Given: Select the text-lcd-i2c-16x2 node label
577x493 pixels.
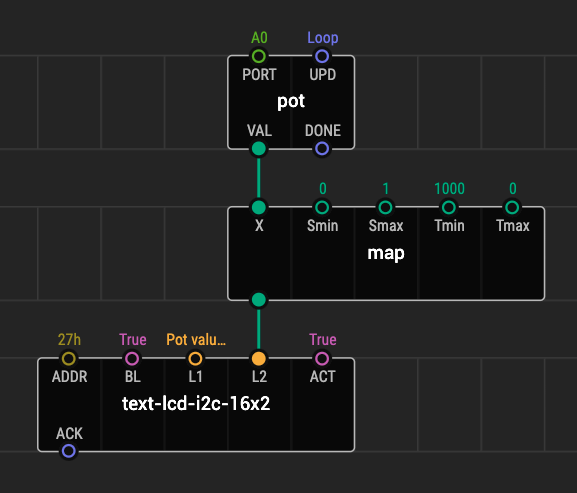Looking at the screenshot, I should 196,404.
